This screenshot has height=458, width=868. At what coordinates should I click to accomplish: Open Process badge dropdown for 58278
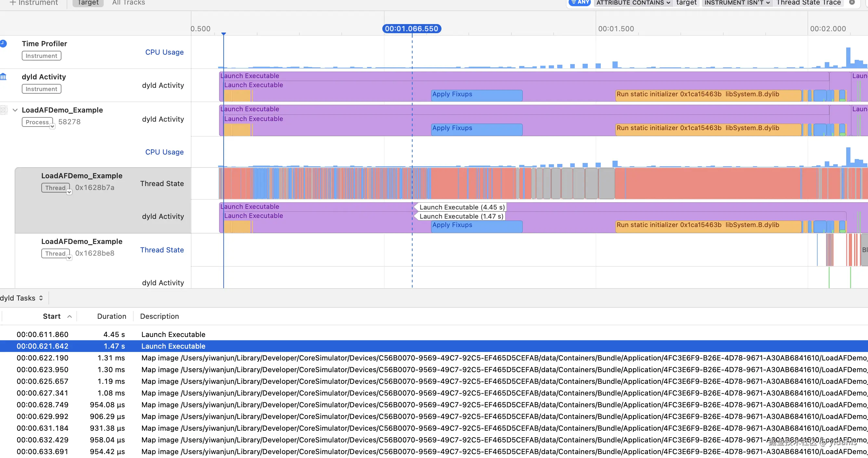[52, 126]
